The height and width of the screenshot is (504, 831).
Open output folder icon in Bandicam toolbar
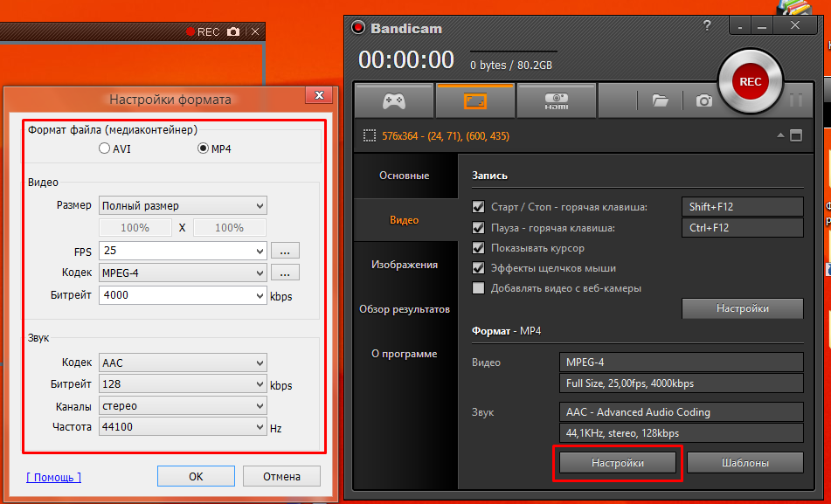tap(660, 100)
